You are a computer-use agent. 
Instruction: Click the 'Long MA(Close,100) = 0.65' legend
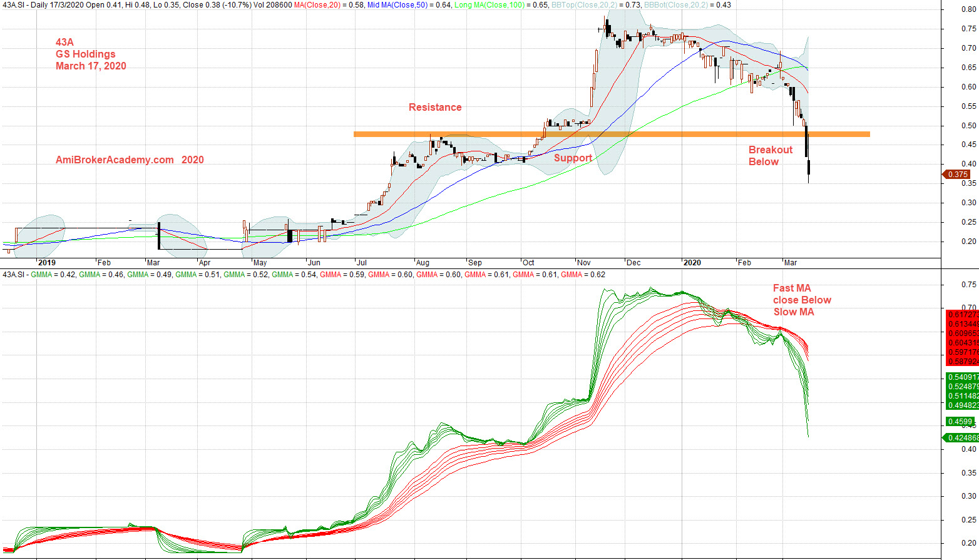point(501,5)
